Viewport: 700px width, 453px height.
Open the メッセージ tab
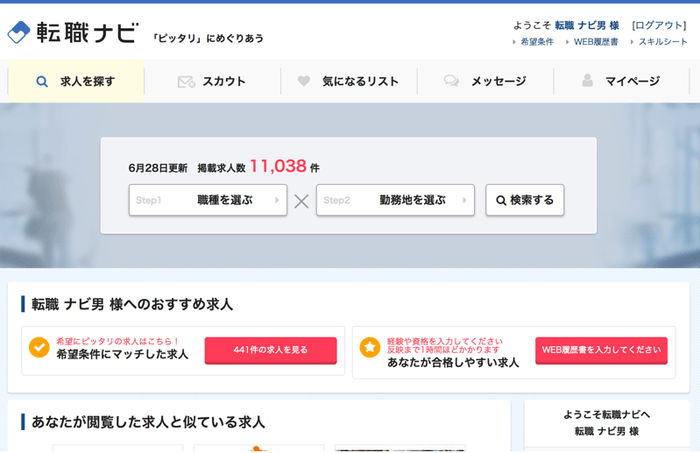pyautogui.click(x=486, y=81)
